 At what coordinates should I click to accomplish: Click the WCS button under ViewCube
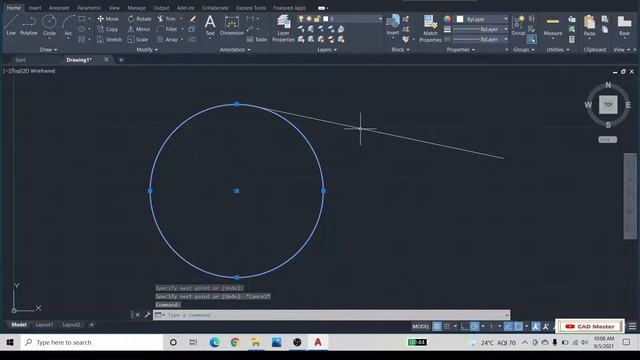[608, 140]
